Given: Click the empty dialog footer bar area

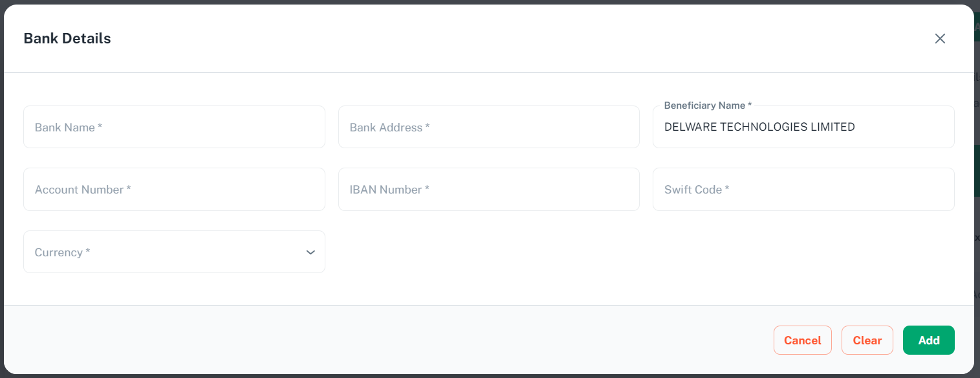Looking at the screenshot, I should point(388,340).
